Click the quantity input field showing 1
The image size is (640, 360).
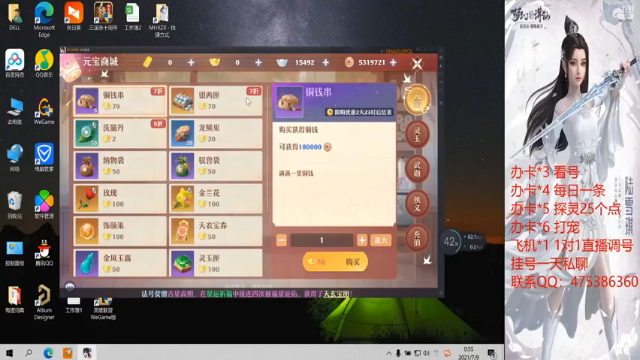click(x=322, y=240)
